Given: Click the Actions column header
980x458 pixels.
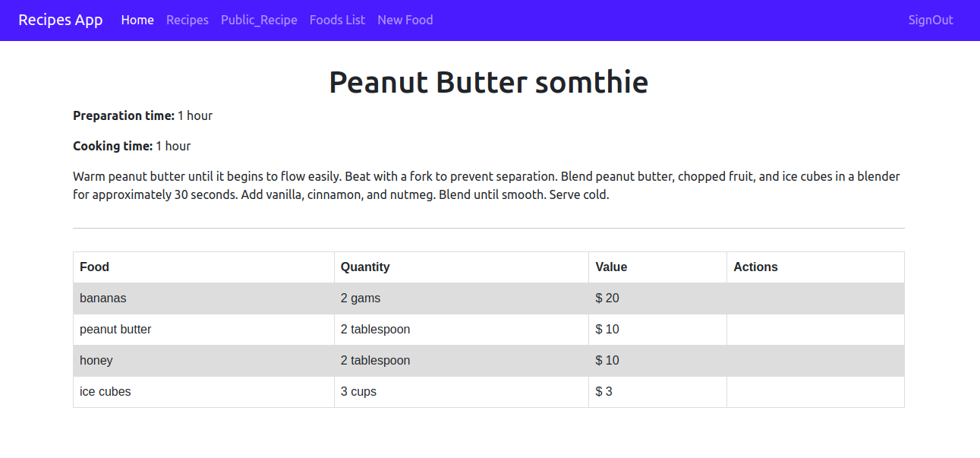Looking at the screenshot, I should click(x=815, y=267).
